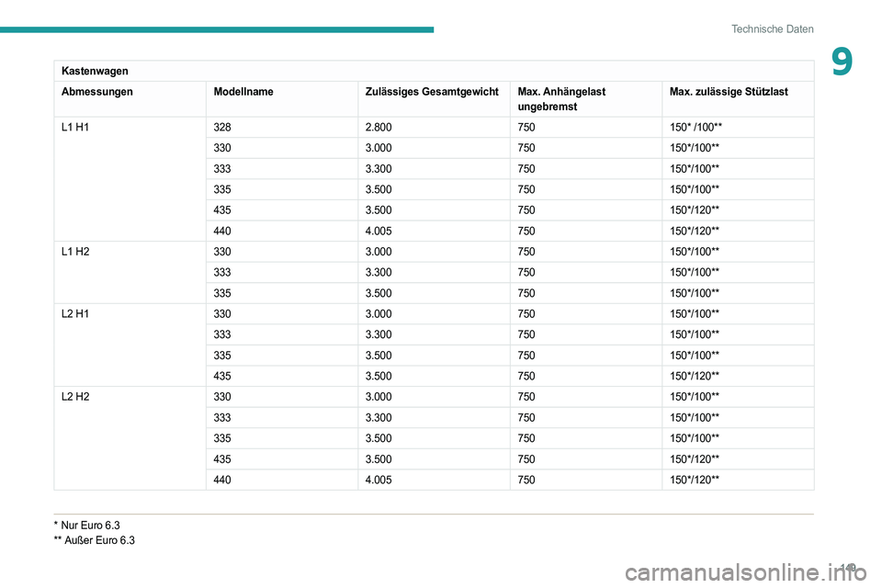Click model '440' in the L2 H2 group
Screen dimensions: 882x588
click(222, 480)
